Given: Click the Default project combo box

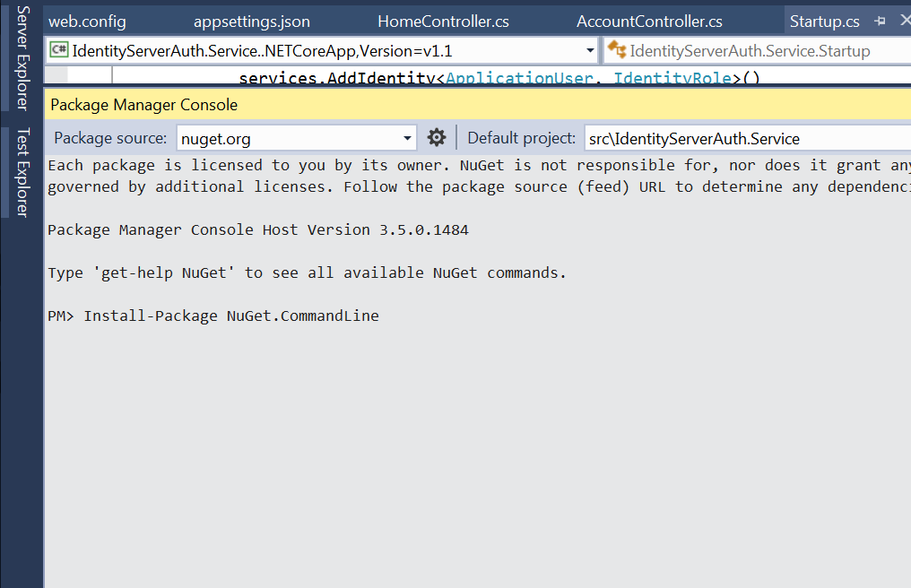Looking at the screenshot, I should [x=744, y=136].
